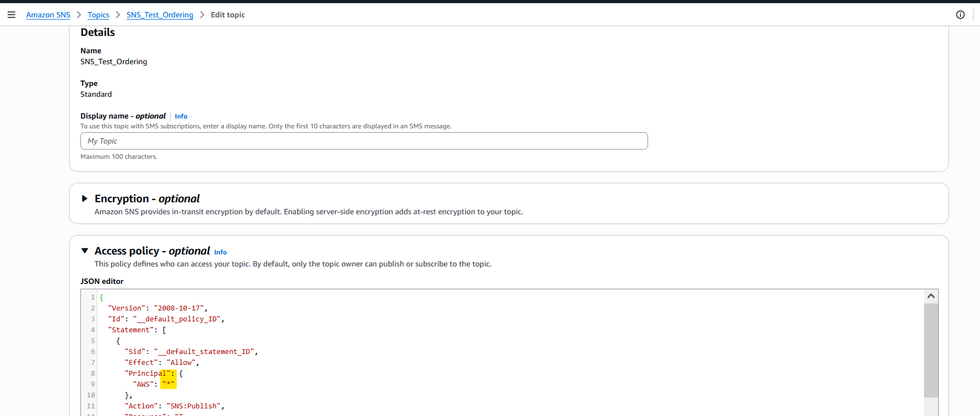This screenshot has width=980, height=416.
Task: Click the Standard type value
Action: pos(96,94)
